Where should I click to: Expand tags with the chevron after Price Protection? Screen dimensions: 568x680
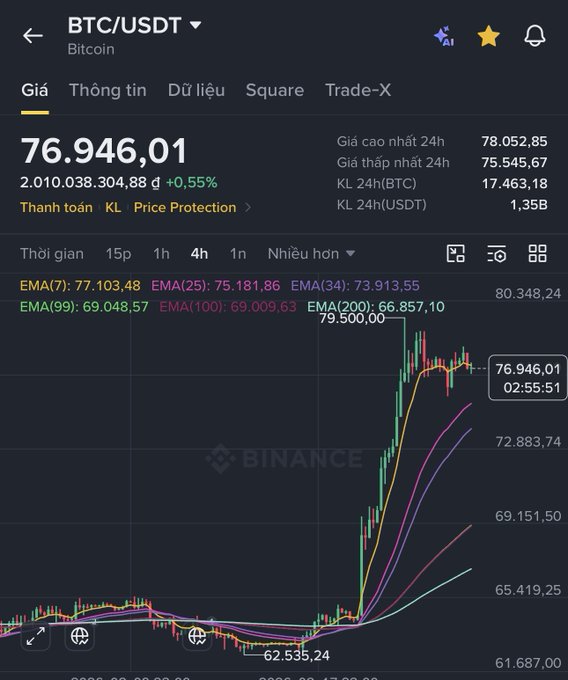(x=248, y=207)
